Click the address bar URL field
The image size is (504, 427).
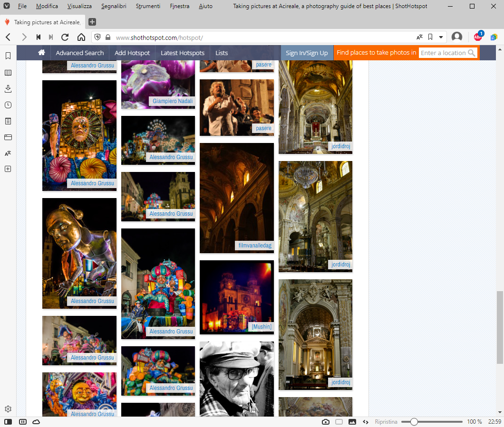point(263,38)
